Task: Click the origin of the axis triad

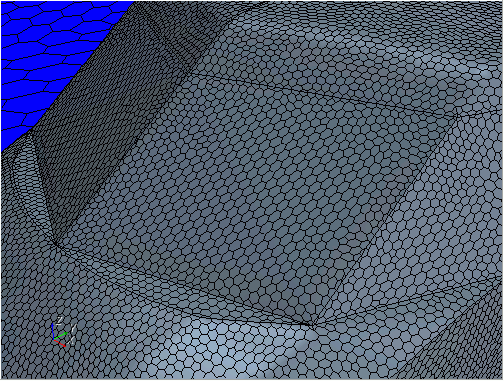Action: point(54,340)
